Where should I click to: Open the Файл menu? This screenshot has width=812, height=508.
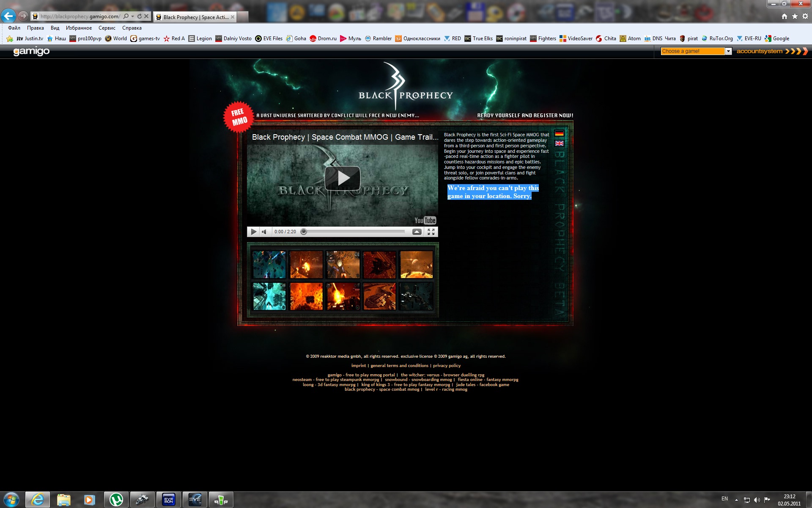pos(14,28)
